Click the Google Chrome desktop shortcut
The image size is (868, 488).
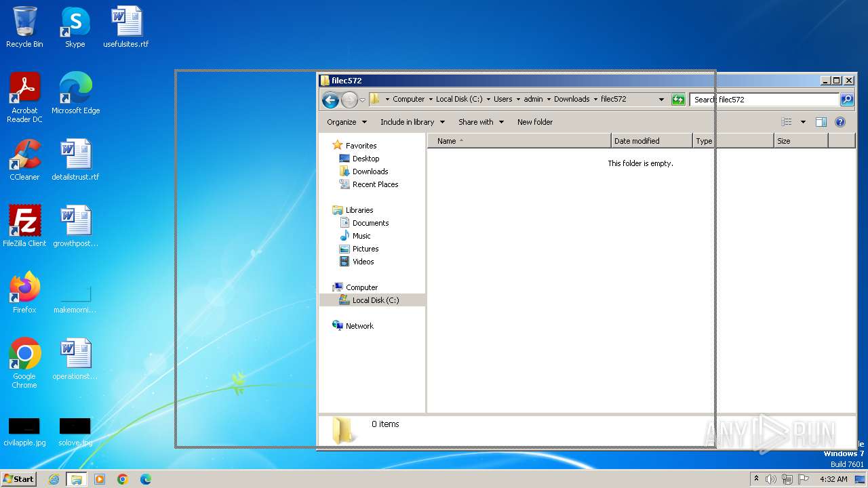[24, 363]
